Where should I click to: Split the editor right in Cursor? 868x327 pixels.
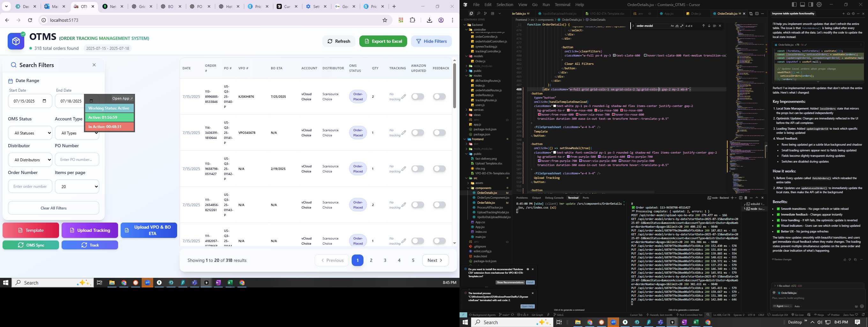click(x=757, y=13)
